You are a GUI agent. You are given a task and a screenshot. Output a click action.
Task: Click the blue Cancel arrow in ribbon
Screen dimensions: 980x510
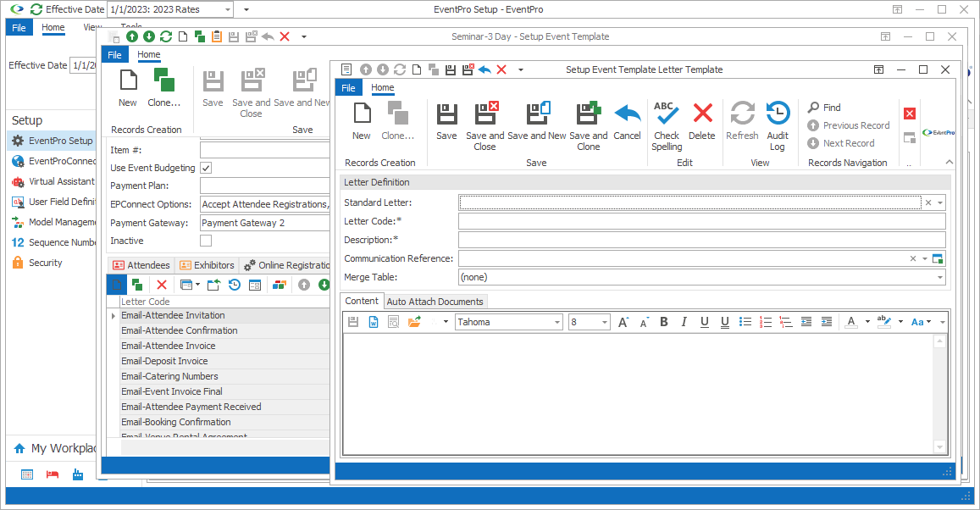627,122
